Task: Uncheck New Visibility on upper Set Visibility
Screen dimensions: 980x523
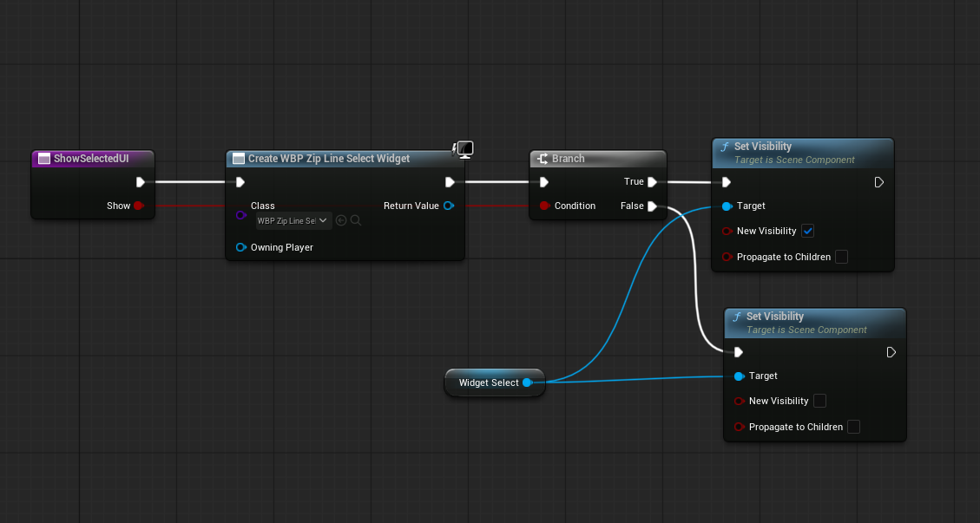Action: tap(807, 232)
